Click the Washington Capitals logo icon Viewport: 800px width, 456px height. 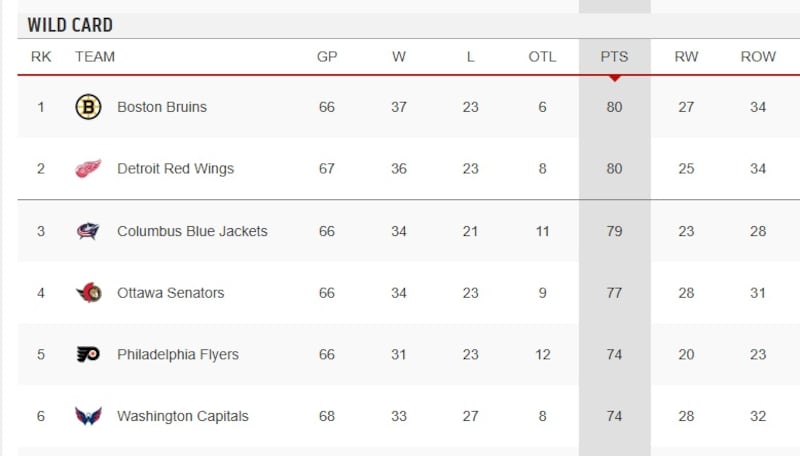pyautogui.click(x=88, y=416)
